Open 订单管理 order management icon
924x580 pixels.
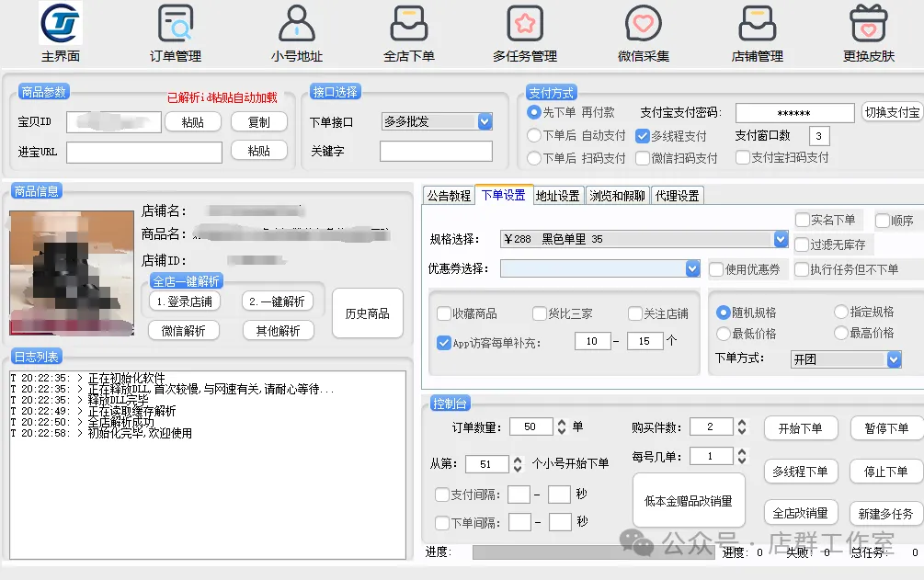175,25
